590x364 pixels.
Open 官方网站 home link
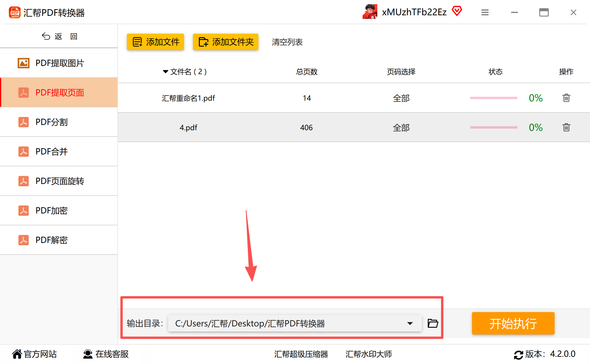tap(35, 354)
